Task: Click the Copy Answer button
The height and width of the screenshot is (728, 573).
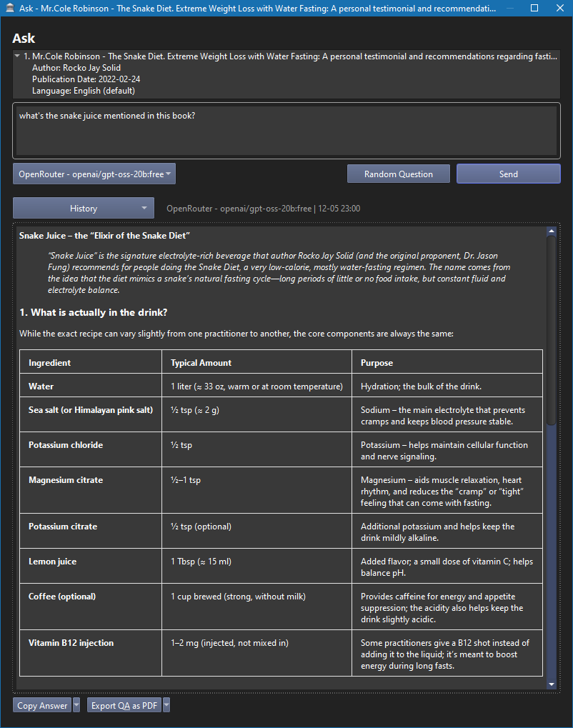Action: tap(42, 706)
